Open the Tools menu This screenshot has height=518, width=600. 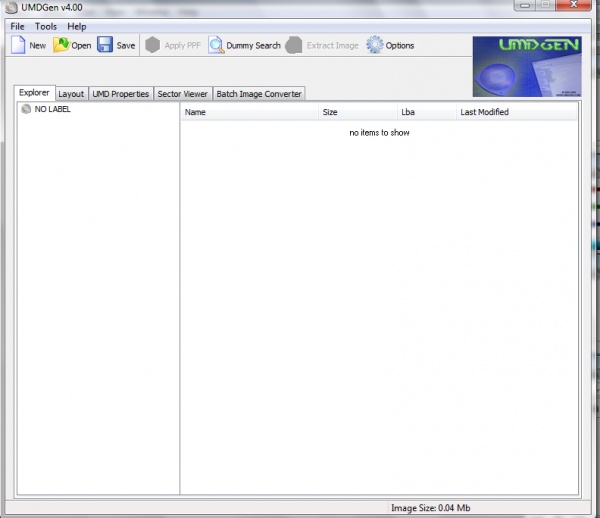pos(46,26)
